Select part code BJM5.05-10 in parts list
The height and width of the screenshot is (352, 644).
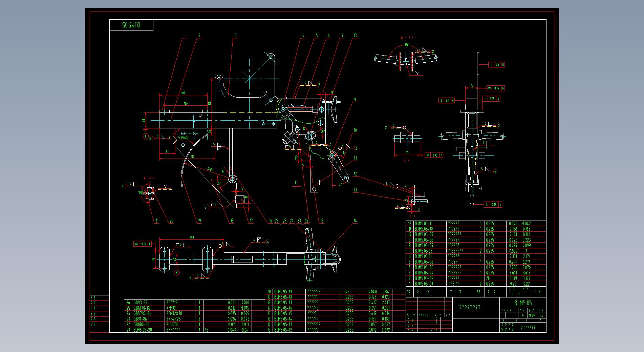click(424, 229)
